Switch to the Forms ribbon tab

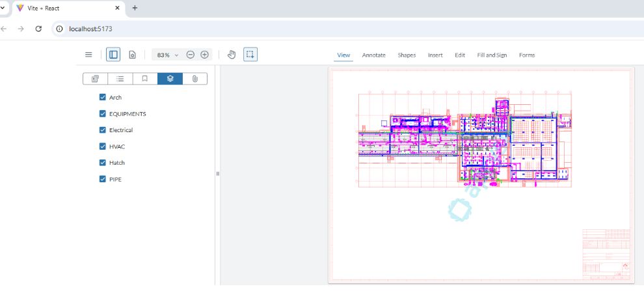point(527,55)
